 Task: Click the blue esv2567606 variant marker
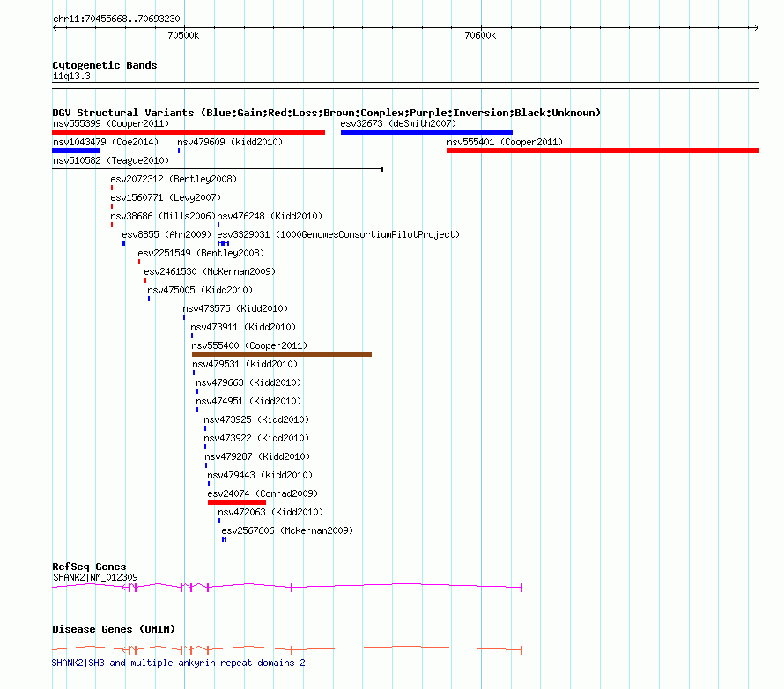click(224, 539)
